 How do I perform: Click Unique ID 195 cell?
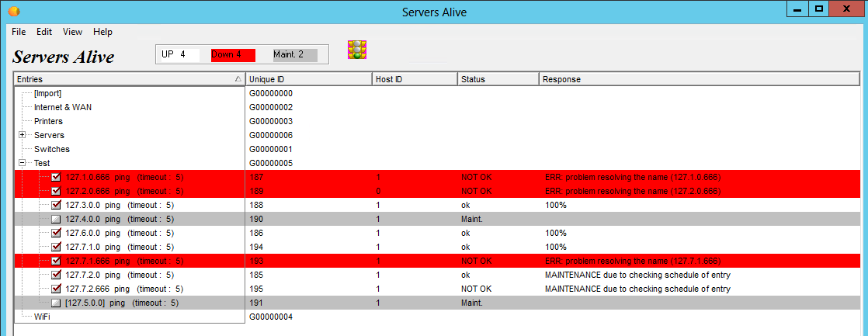pyautogui.click(x=255, y=289)
